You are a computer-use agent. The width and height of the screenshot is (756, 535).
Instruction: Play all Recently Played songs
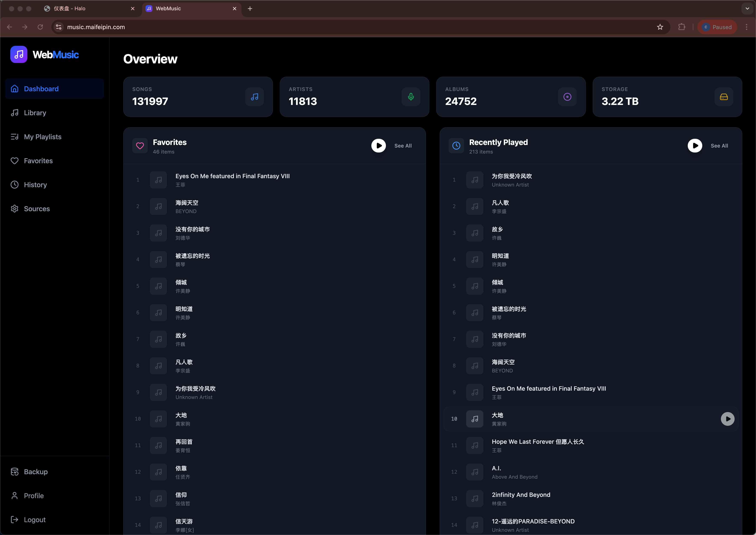click(x=694, y=146)
